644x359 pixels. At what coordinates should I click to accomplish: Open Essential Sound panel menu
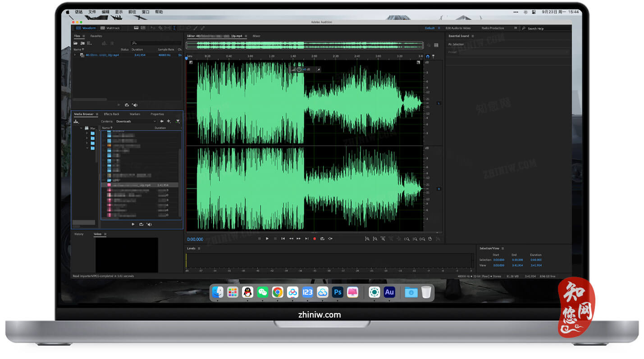click(x=472, y=36)
